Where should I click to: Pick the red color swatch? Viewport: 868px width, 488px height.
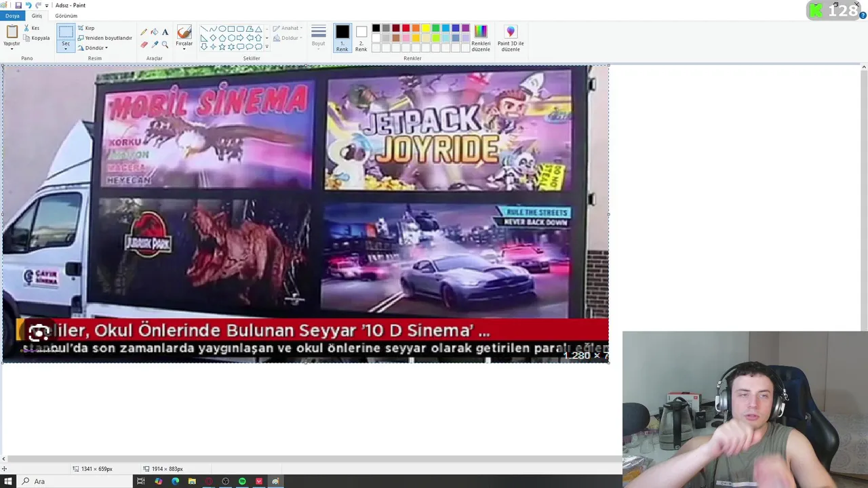(x=406, y=28)
